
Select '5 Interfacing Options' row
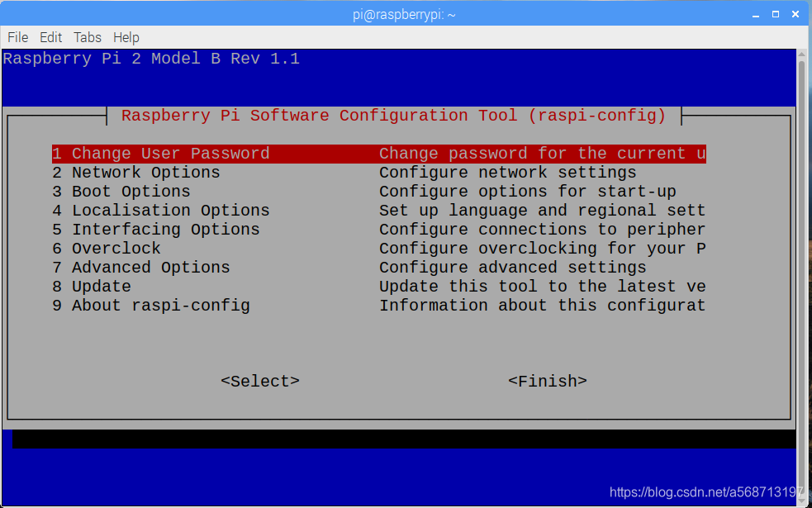(378, 230)
